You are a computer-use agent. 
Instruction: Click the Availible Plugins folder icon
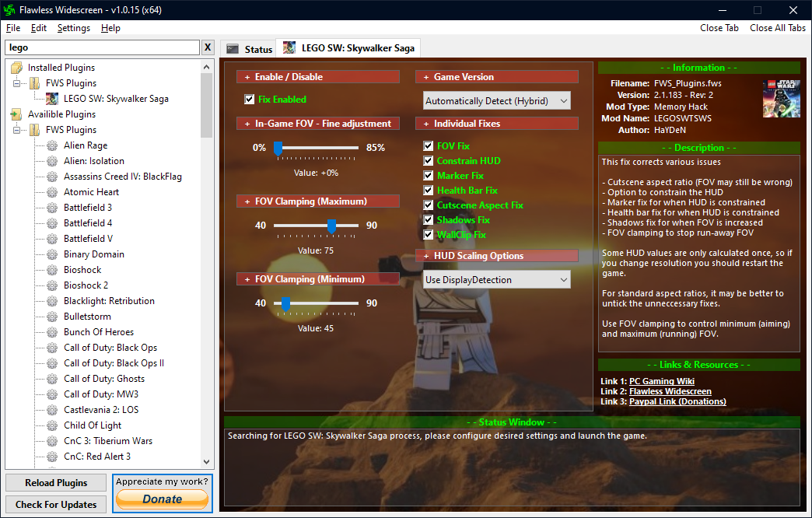click(16, 114)
